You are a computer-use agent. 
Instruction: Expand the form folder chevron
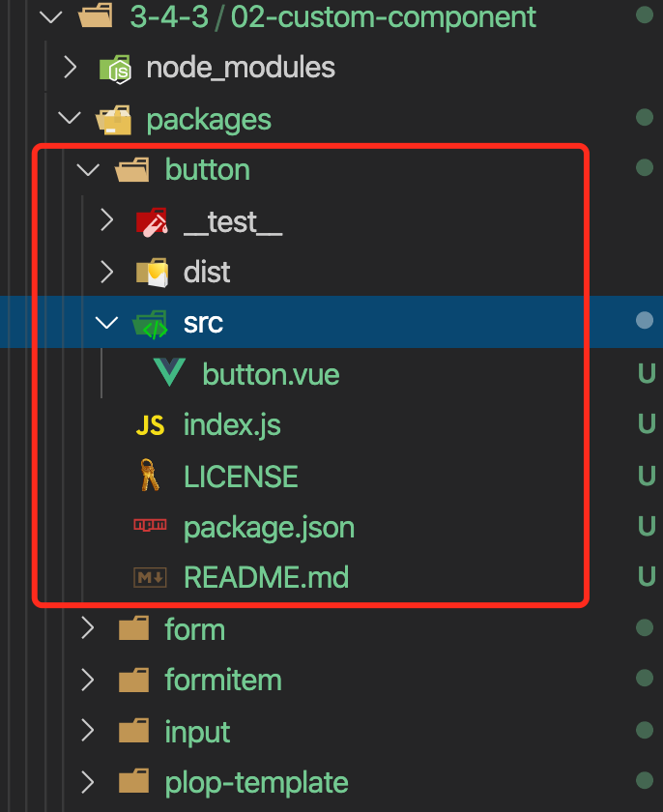88,627
